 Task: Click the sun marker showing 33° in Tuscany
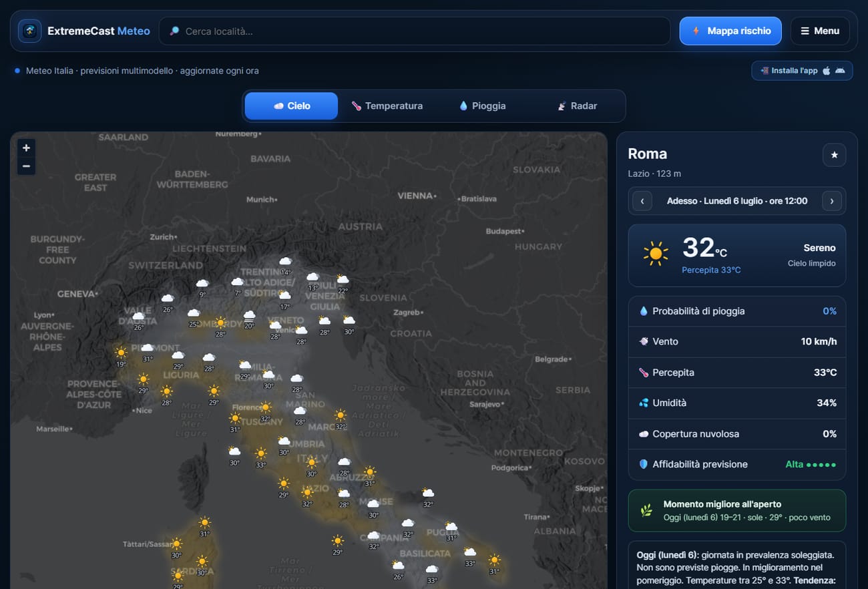(x=261, y=457)
